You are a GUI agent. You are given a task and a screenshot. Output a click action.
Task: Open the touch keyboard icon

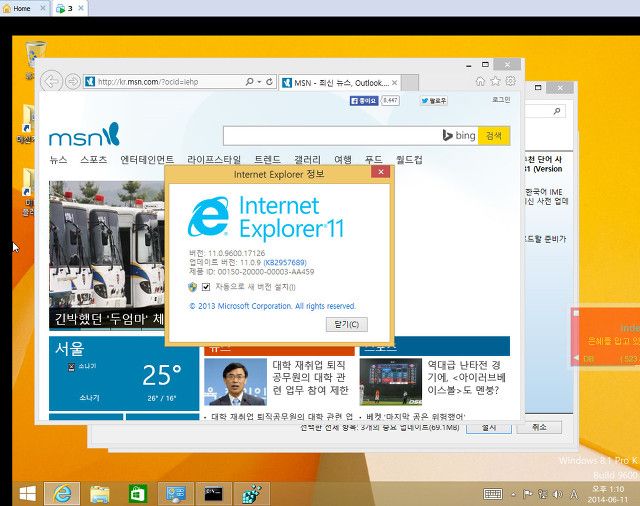[x=493, y=494]
